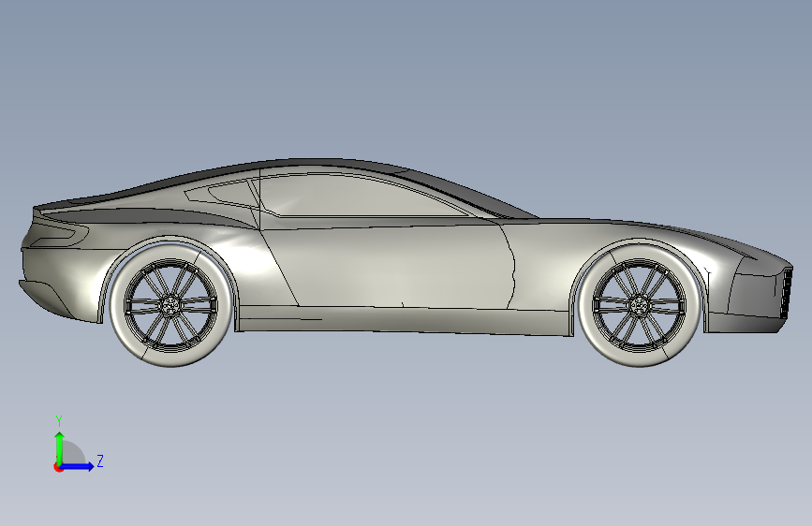Viewport: 812px width, 526px height.
Task: Click the green Y axis arrow of the triad
Action: pyautogui.click(x=60, y=448)
